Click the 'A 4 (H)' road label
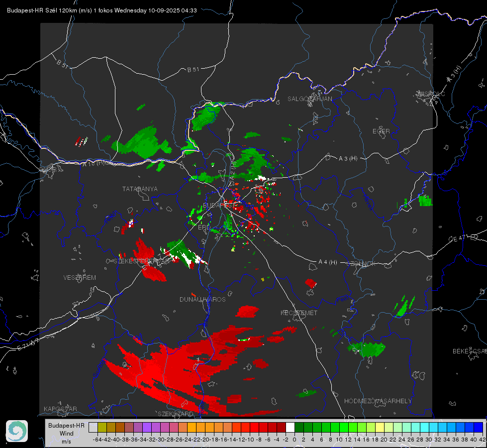 pyautogui.click(x=328, y=262)
